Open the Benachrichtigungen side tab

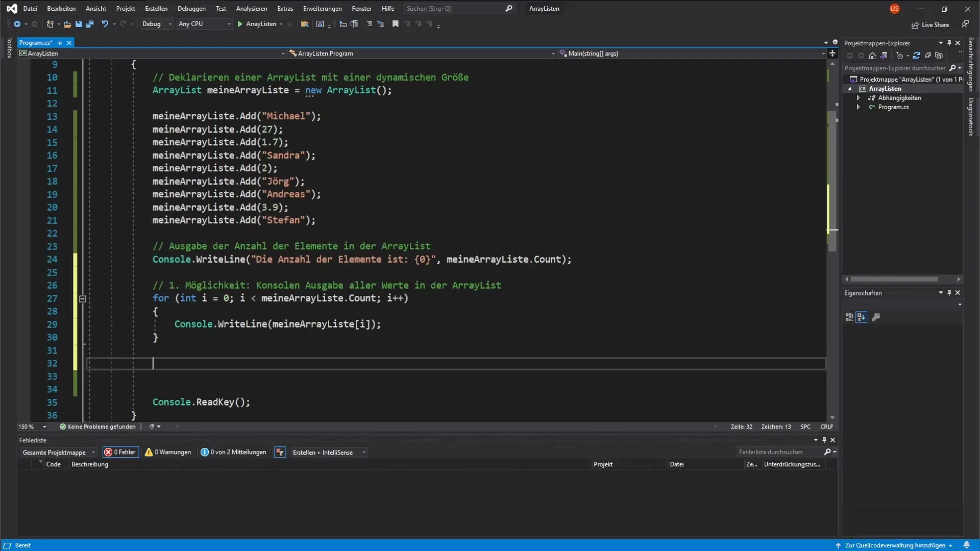970,64
